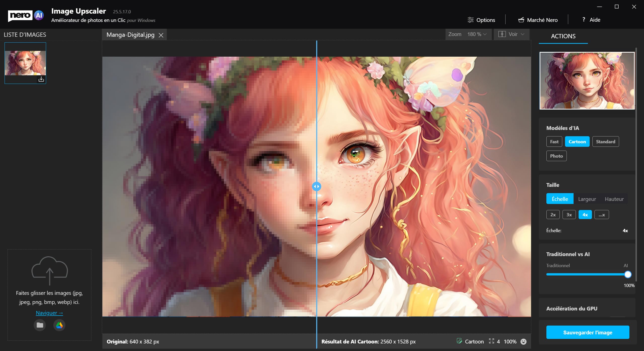Select the Cartoon AI model

577,142
